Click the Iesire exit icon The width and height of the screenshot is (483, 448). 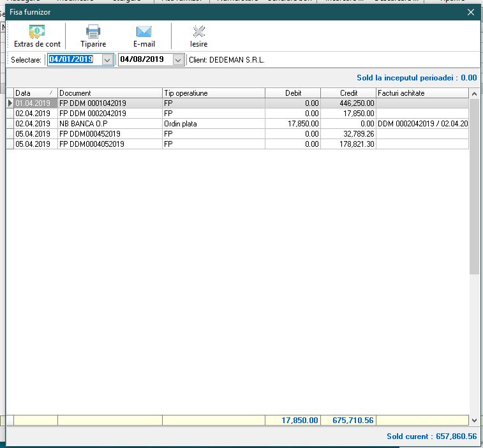coord(198,36)
